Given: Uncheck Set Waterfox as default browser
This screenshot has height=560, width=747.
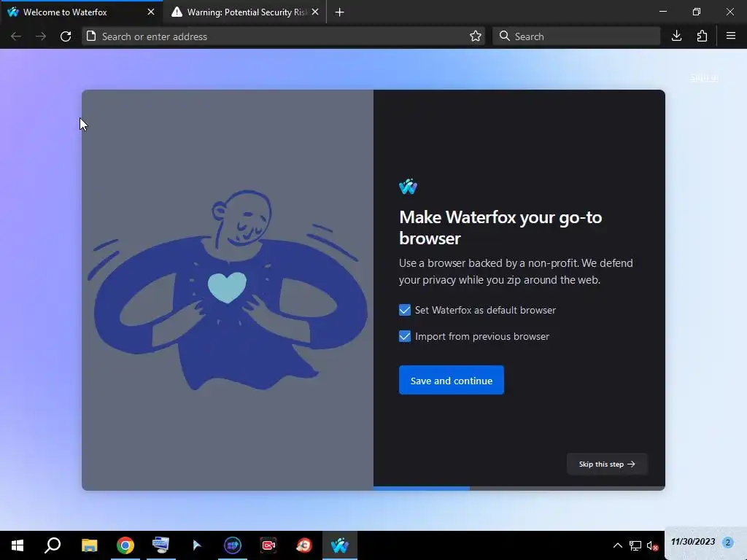Looking at the screenshot, I should coord(404,310).
